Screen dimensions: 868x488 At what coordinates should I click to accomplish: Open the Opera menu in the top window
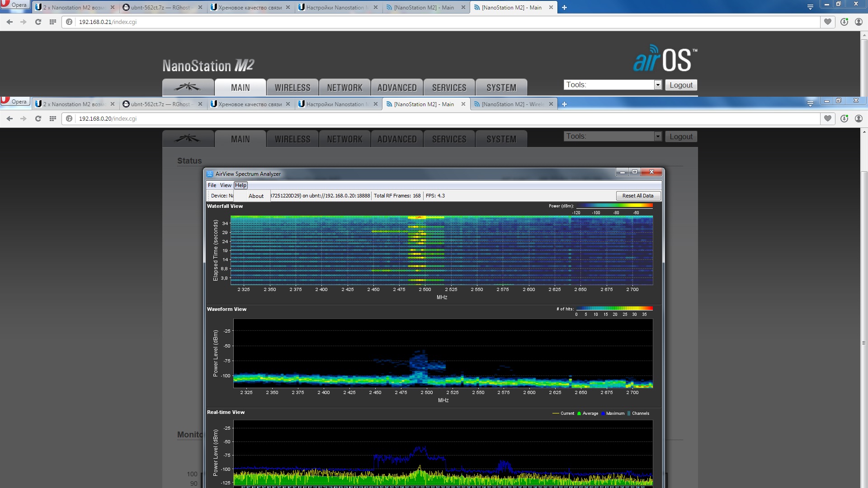pos(15,5)
